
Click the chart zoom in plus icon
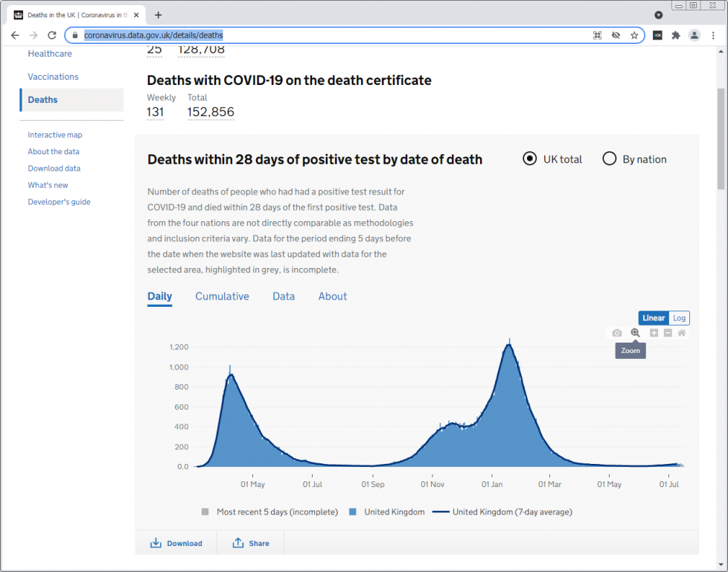(654, 333)
